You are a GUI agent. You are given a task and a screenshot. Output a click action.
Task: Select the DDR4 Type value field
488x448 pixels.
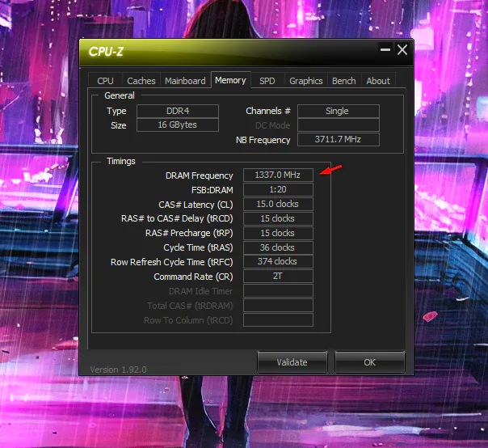(x=178, y=111)
